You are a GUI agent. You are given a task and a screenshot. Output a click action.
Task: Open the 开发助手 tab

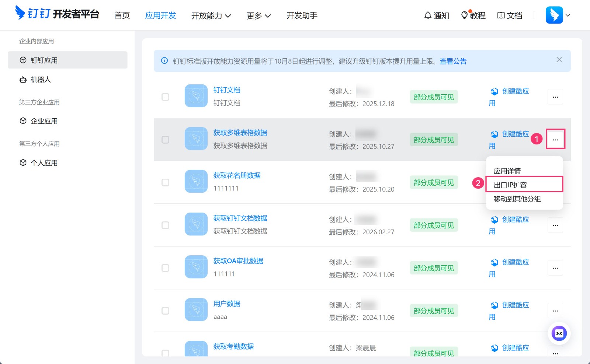pos(302,15)
